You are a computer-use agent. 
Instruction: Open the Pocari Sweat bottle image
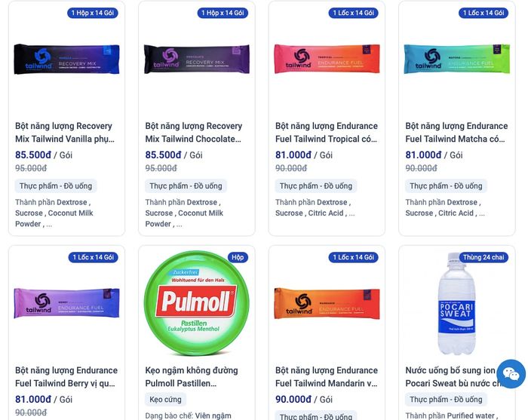tap(456, 304)
